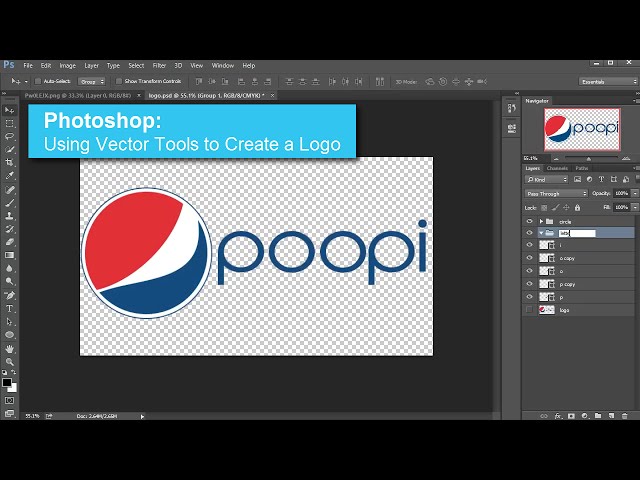Close the logo.psd document tab
Image resolution: width=640 pixels, height=480 pixels.
tap(272, 95)
